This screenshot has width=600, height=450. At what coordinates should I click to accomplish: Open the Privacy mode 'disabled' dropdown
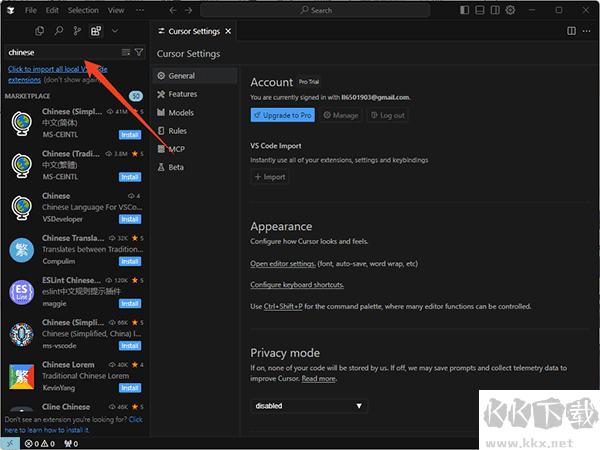tap(309, 406)
